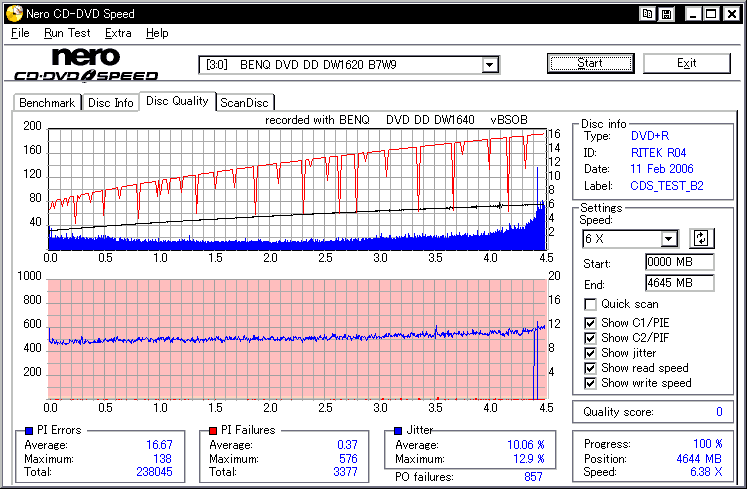The width and height of the screenshot is (747, 489).
Task: Click the blue Jitter legend square
Action: [x=398, y=430]
